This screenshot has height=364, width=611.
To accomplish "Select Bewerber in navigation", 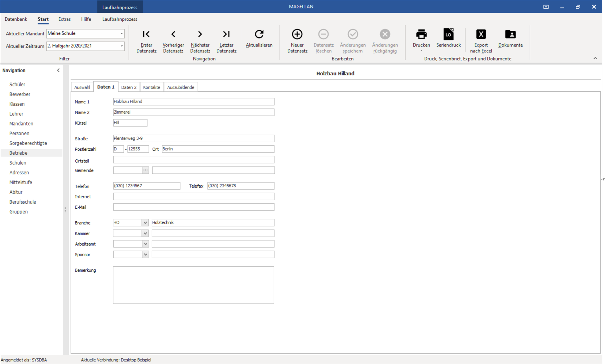I will [x=20, y=94].
